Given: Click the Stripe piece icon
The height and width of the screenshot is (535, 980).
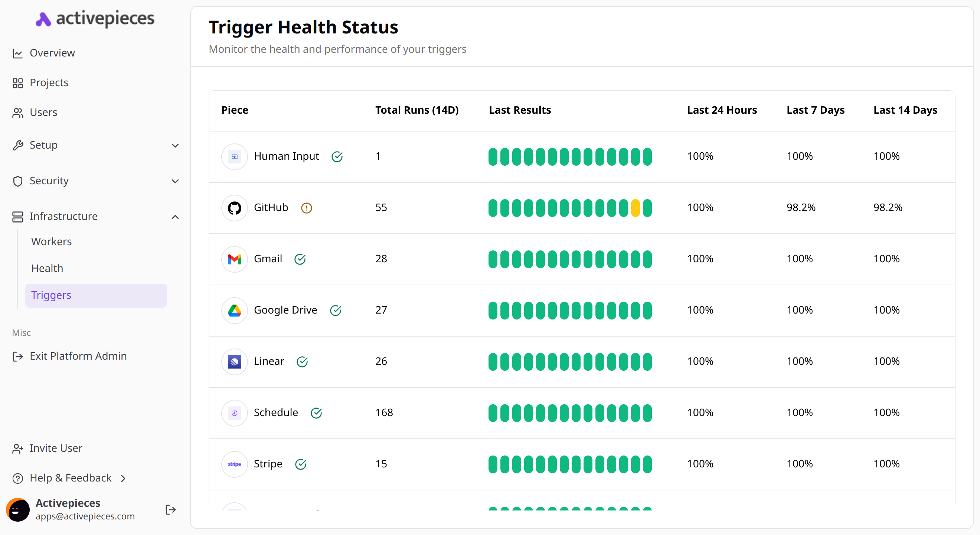Looking at the screenshot, I should [x=234, y=464].
